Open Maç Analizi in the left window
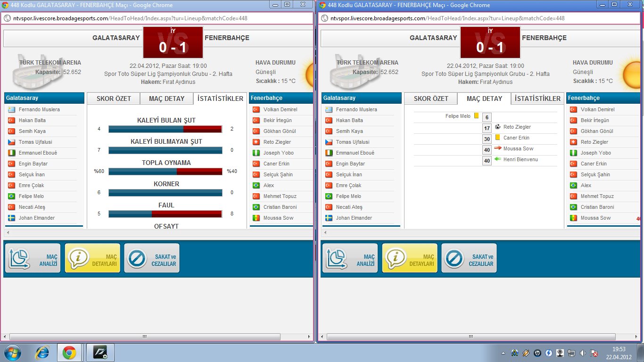Viewport: 644px width, 362px height. point(33,258)
